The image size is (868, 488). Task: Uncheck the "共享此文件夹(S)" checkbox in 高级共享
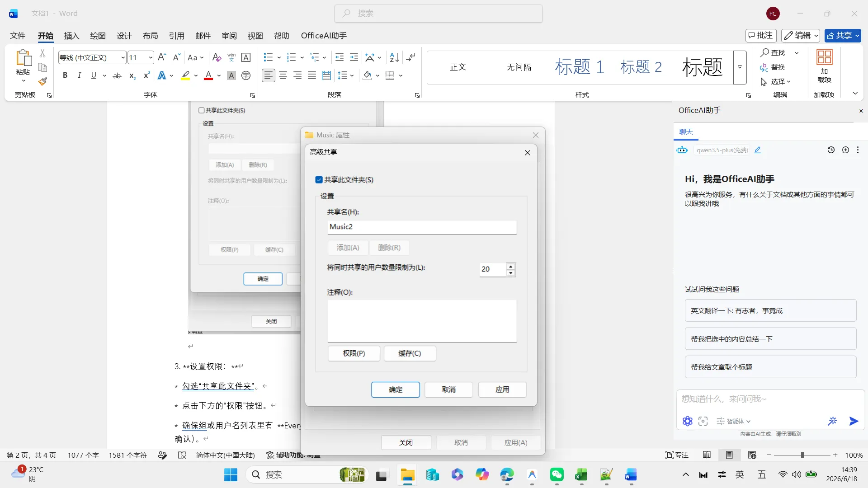pos(319,180)
